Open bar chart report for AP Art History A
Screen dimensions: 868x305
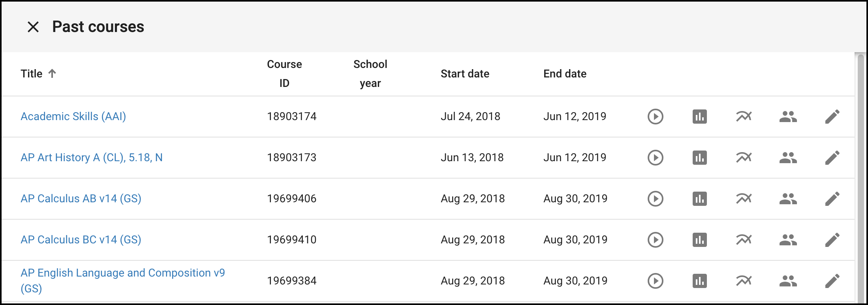699,158
